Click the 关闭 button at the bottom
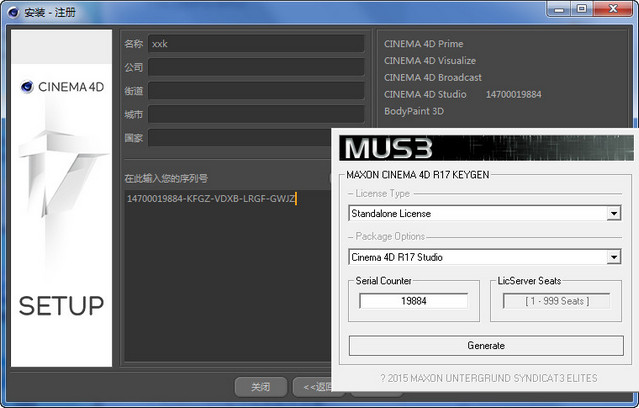Image resolution: width=639 pixels, height=408 pixels. [x=260, y=386]
